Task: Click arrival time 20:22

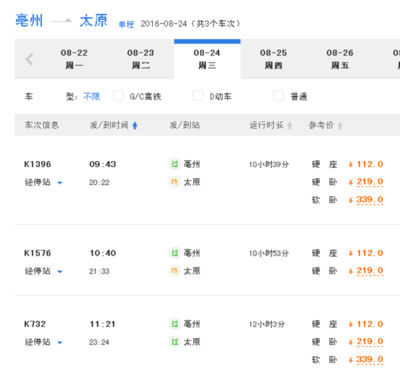Action: pyautogui.click(x=99, y=182)
